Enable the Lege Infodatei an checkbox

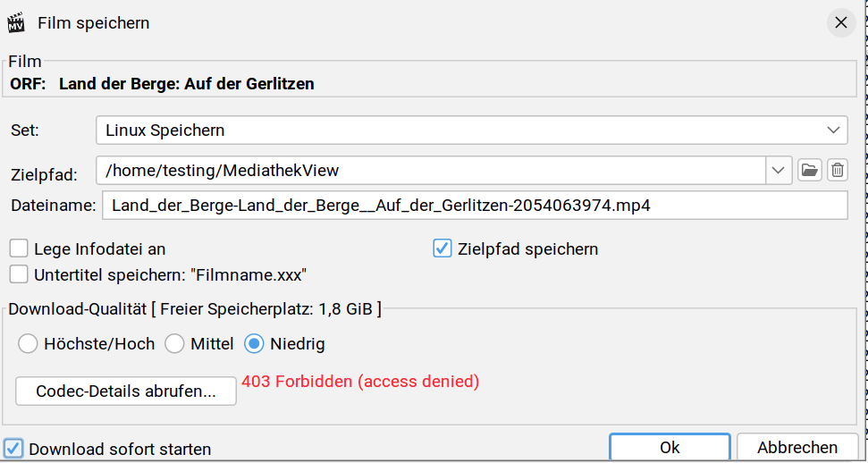[x=19, y=249]
